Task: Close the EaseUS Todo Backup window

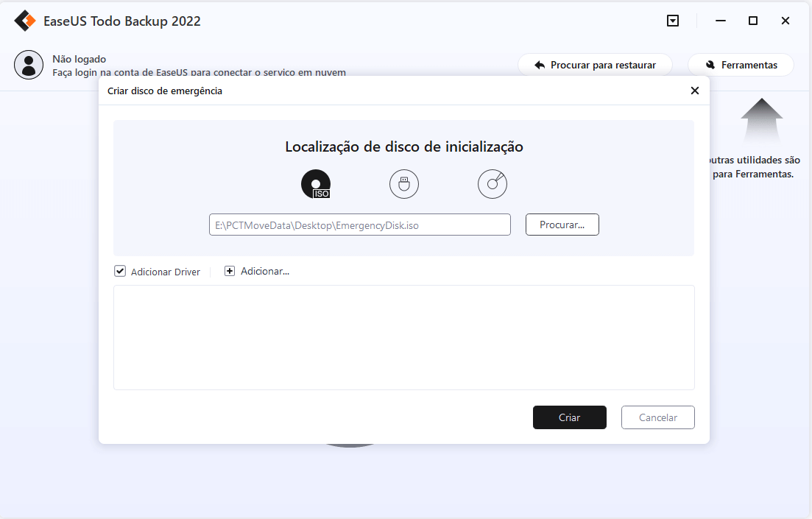Action: click(x=785, y=21)
